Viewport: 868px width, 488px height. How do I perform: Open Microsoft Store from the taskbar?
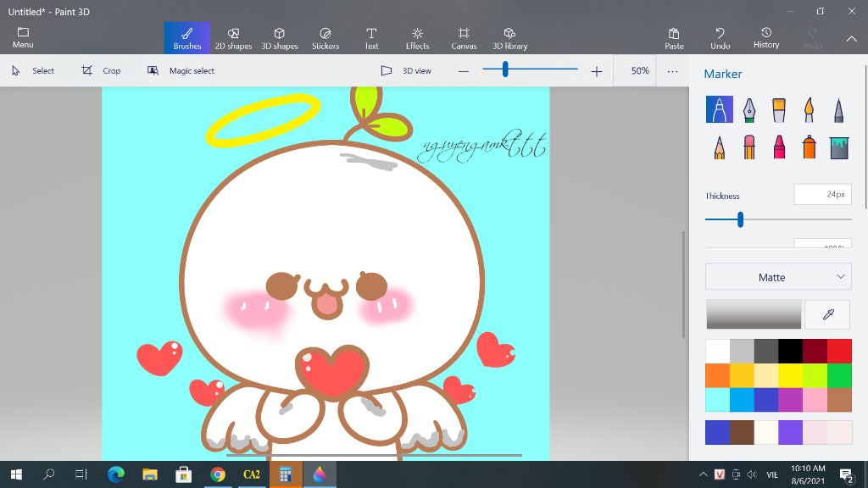coord(183,474)
